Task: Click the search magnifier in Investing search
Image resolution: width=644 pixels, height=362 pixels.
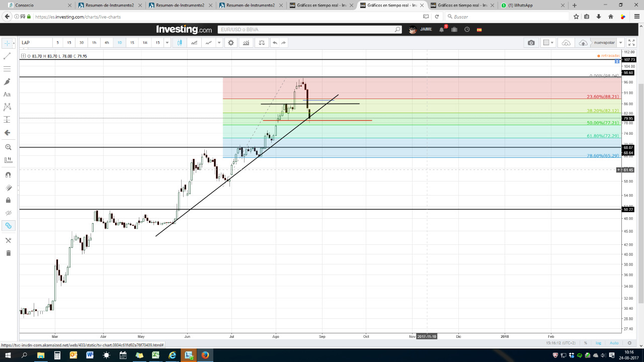Action: click(397, 30)
